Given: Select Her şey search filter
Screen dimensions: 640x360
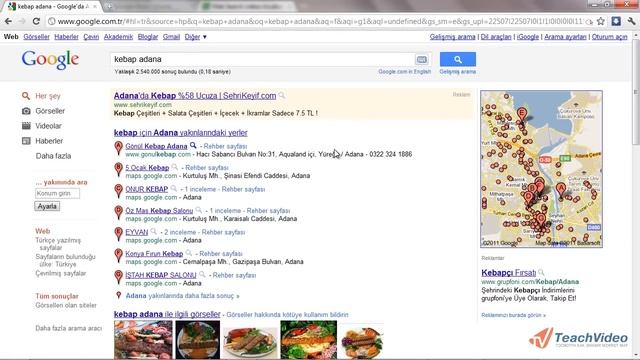Looking at the screenshot, I should click(x=48, y=96).
